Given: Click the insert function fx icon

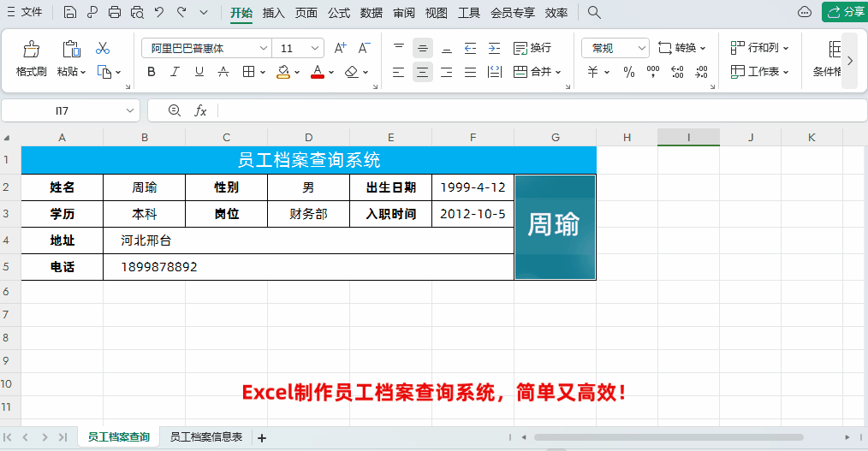Looking at the screenshot, I should [200, 110].
